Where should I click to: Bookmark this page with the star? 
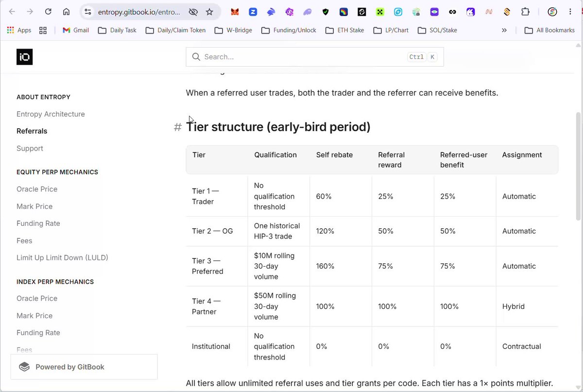click(x=209, y=12)
